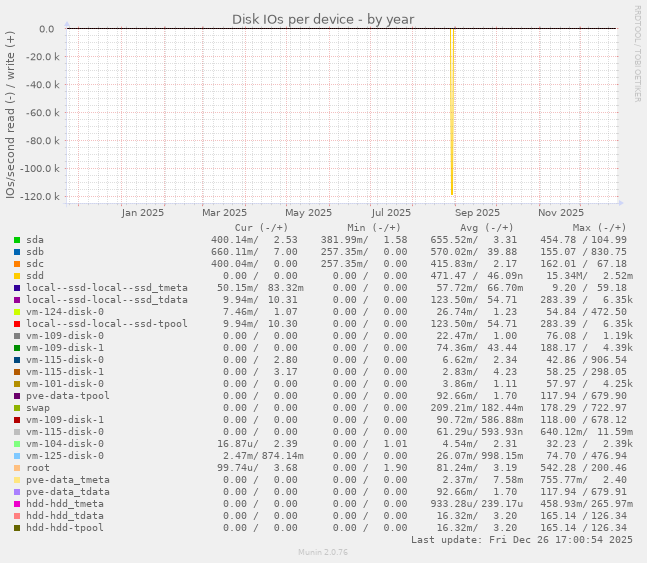Image resolution: width=647 pixels, height=563 pixels.
Task: Click the "874.14m" current value for vm-125-disk-0
Action: (x=283, y=456)
